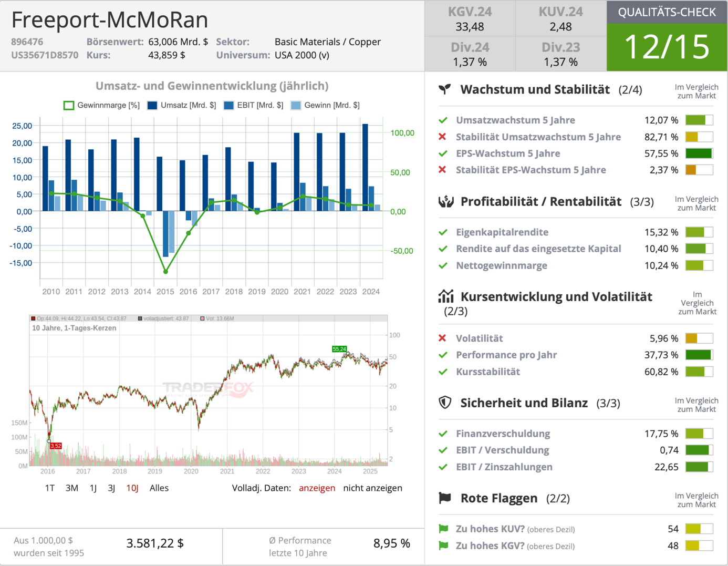Click green checkmark next to EBIT / Verschuldung
Screen dimensions: 728x566
(443, 450)
